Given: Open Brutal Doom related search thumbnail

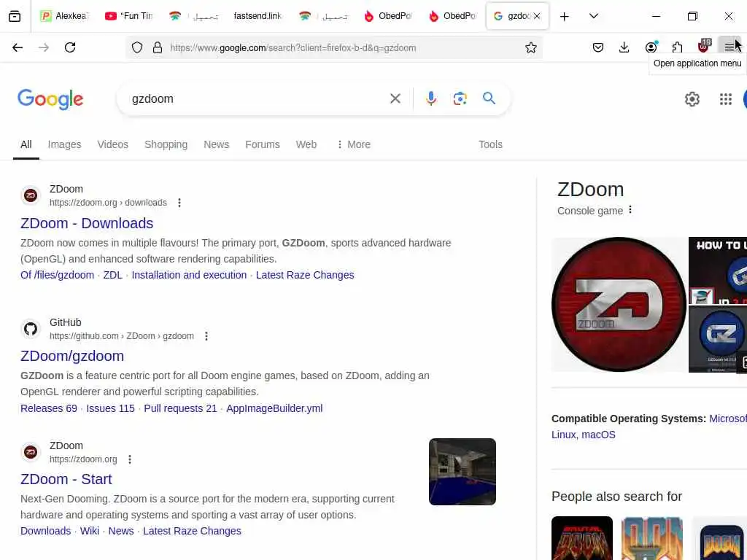Looking at the screenshot, I should 581,538.
